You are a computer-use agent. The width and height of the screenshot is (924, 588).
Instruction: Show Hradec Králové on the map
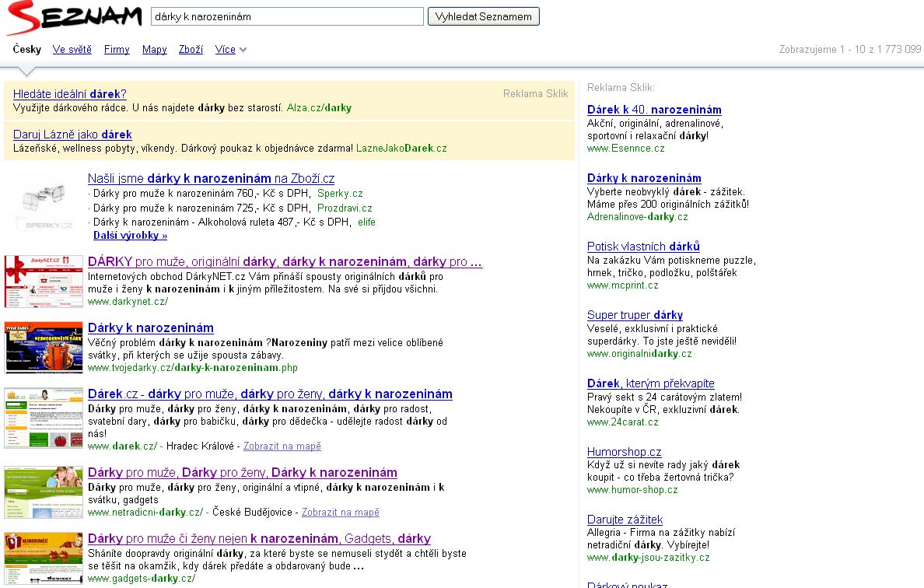(x=282, y=446)
